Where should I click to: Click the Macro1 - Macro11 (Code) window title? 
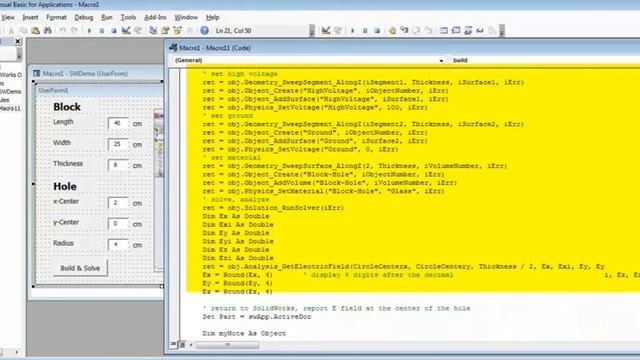coord(215,48)
